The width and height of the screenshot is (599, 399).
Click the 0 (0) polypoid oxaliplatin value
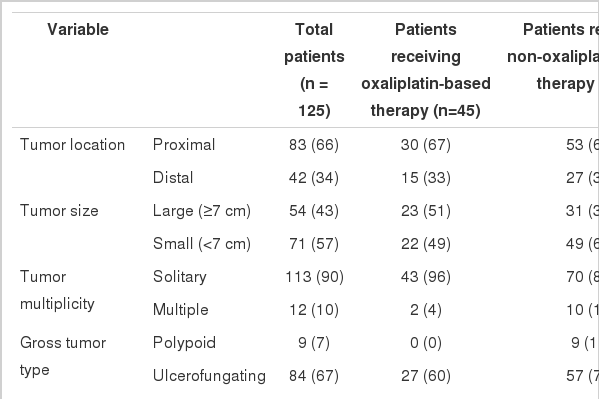click(x=426, y=343)
